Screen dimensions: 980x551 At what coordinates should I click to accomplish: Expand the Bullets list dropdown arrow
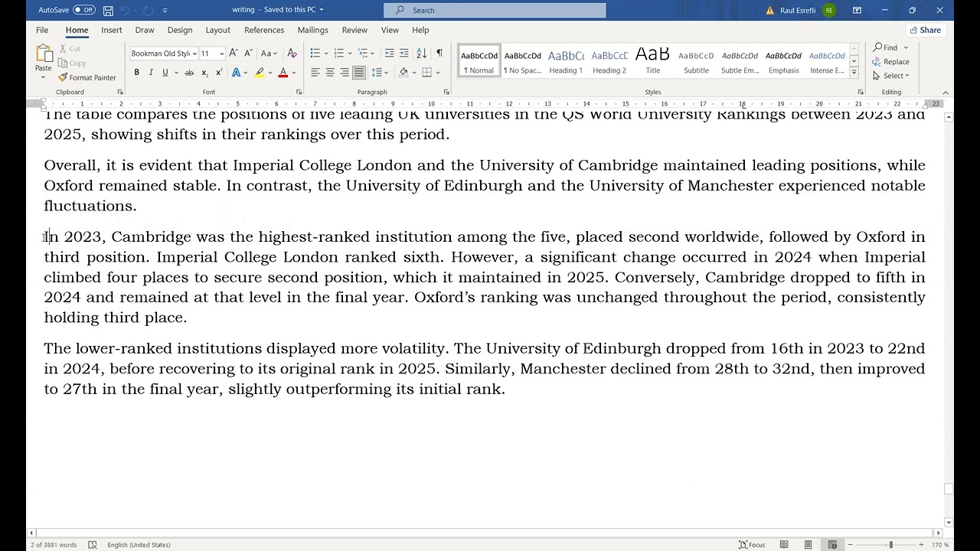point(326,53)
